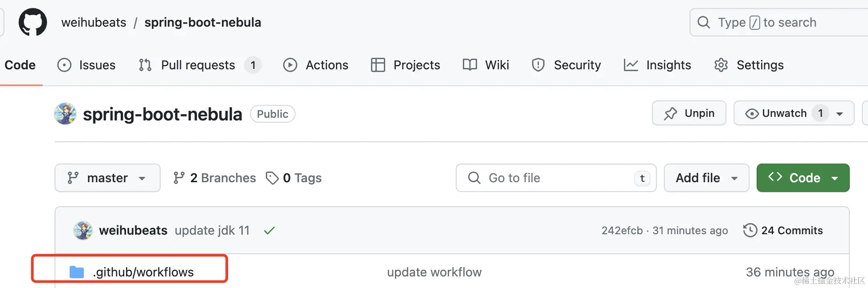The height and width of the screenshot is (288, 868).
Task: Go to the Actions tab
Action: pyautogui.click(x=316, y=65)
